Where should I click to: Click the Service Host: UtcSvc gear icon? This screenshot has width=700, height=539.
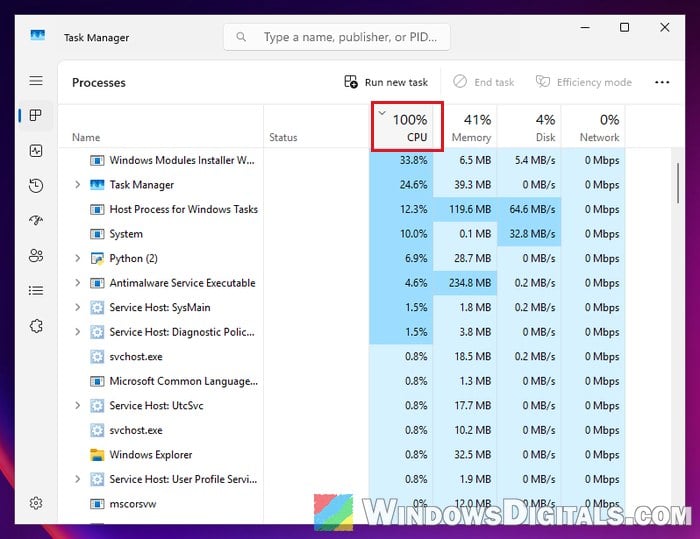coord(97,406)
